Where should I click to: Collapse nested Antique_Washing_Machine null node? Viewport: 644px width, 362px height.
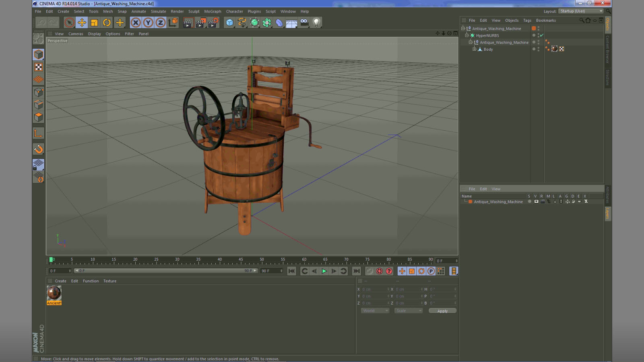[x=471, y=42]
